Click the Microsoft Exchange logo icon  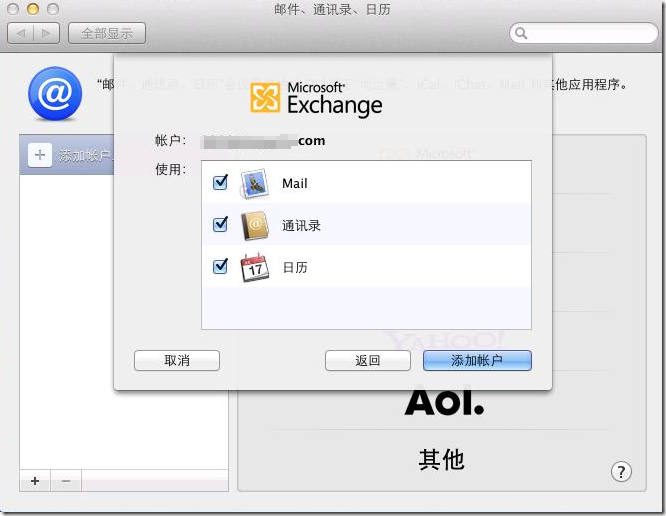tap(265, 98)
